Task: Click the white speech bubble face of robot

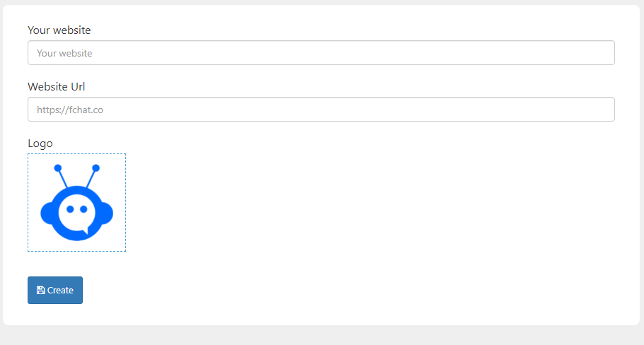Action: [77, 213]
